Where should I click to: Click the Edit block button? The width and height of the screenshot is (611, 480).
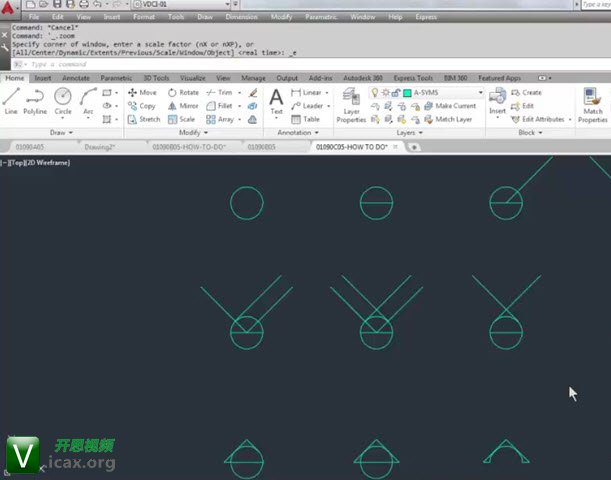point(522,106)
